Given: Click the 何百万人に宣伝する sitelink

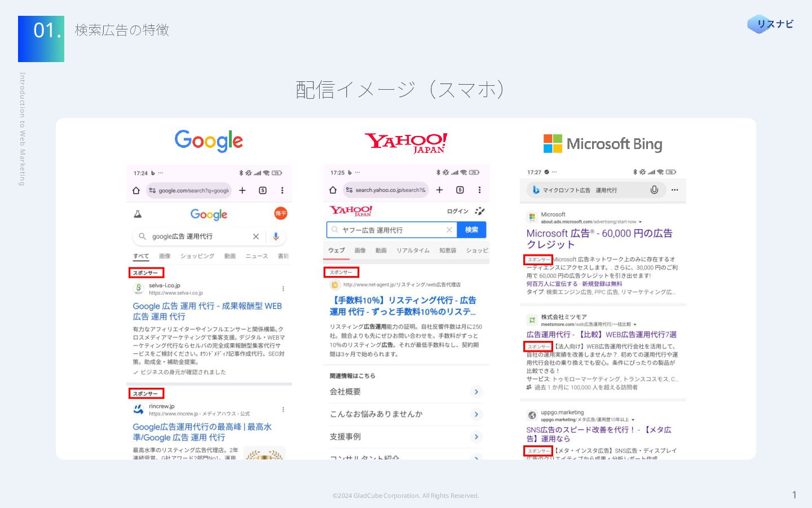Looking at the screenshot, I should [552, 284].
